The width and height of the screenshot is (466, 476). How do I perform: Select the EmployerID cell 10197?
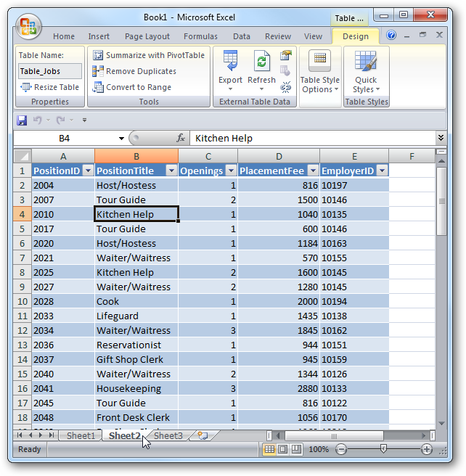(x=354, y=186)
